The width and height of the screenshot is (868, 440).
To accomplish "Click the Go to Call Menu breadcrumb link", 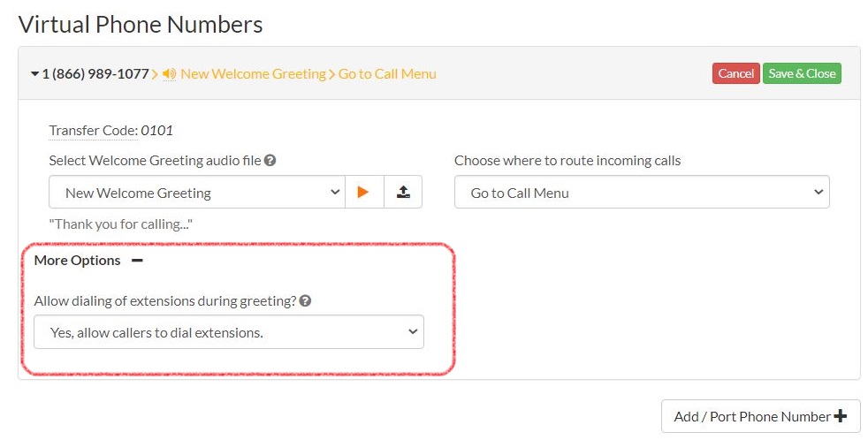I will click(387, 73).
